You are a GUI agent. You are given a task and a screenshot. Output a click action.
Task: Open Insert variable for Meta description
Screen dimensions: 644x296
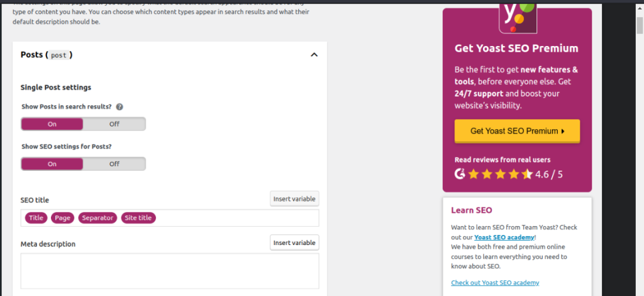click(x=294, y=242)
